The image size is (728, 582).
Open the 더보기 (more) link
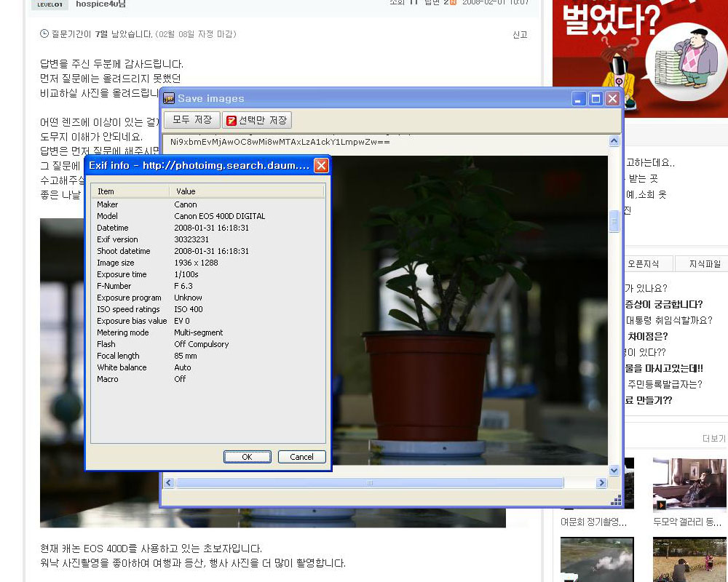(713, 439)
